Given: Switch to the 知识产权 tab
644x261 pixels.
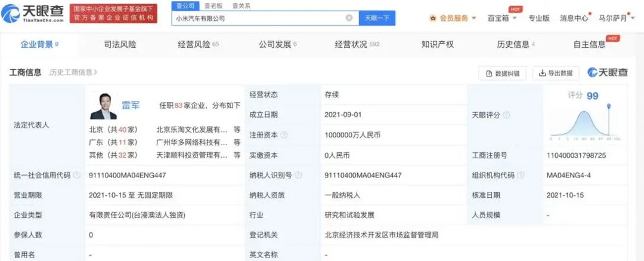Looking at the screenshot, I should 438,44.
